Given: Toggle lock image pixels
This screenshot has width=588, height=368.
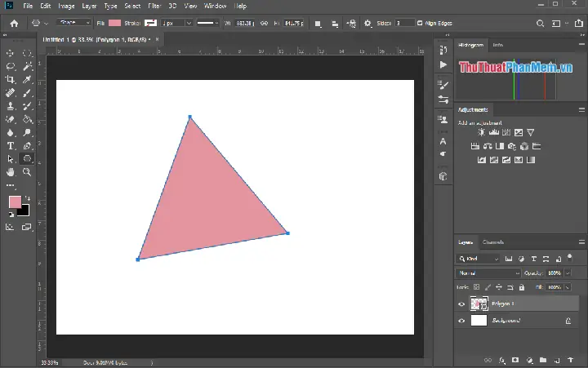Looking at the screenshot, I should [x=488, y=287].
